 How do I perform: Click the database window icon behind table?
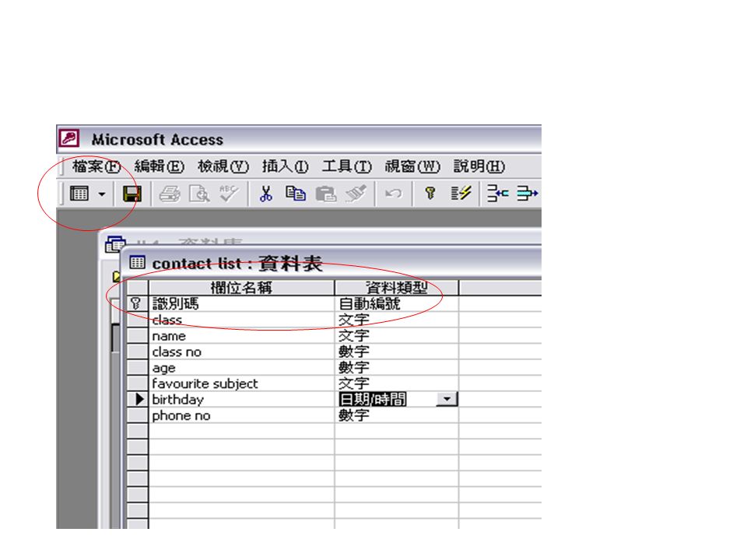pyautogui.click(x=114, y=243)
